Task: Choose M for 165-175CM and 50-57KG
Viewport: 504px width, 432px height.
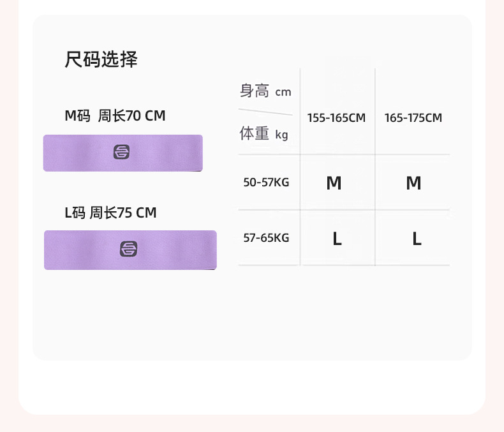Action: (x=413, y=183)
